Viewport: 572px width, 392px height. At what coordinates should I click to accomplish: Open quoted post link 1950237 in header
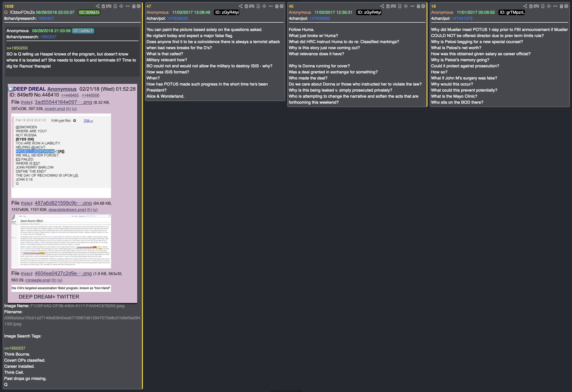(48, 37)
